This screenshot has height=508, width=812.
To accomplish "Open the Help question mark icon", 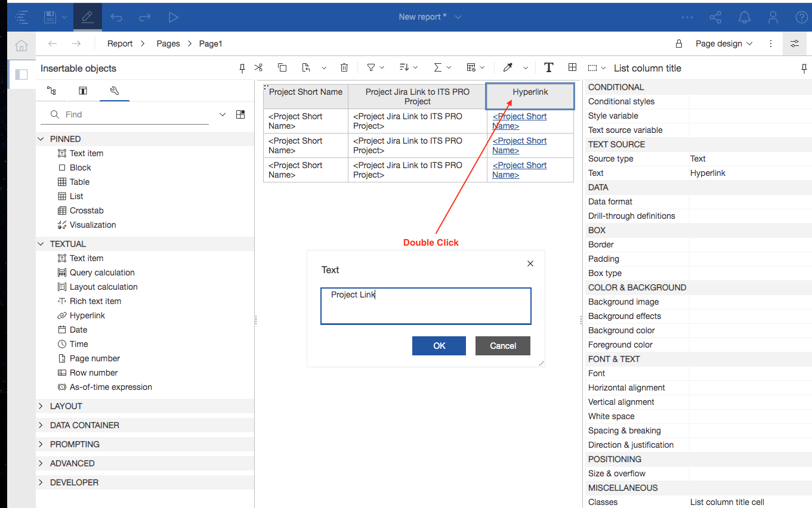I will pyautogui.click(x=801, y=17).
